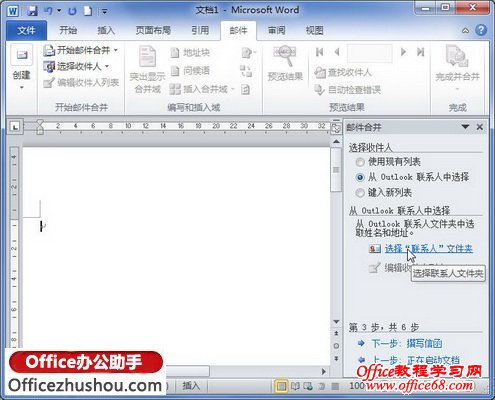Screen dimensions: 495x400
Task: Click the record number input field
Action: click(x=370, y=53)
